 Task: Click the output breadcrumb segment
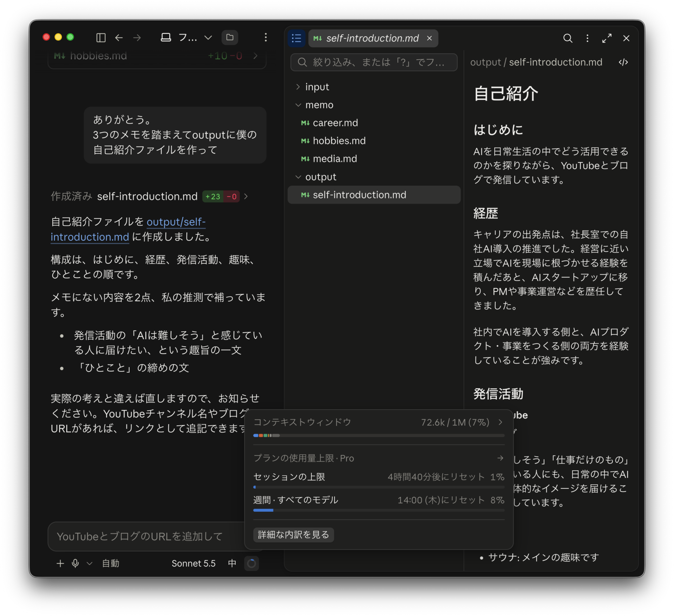click(485, 62)
